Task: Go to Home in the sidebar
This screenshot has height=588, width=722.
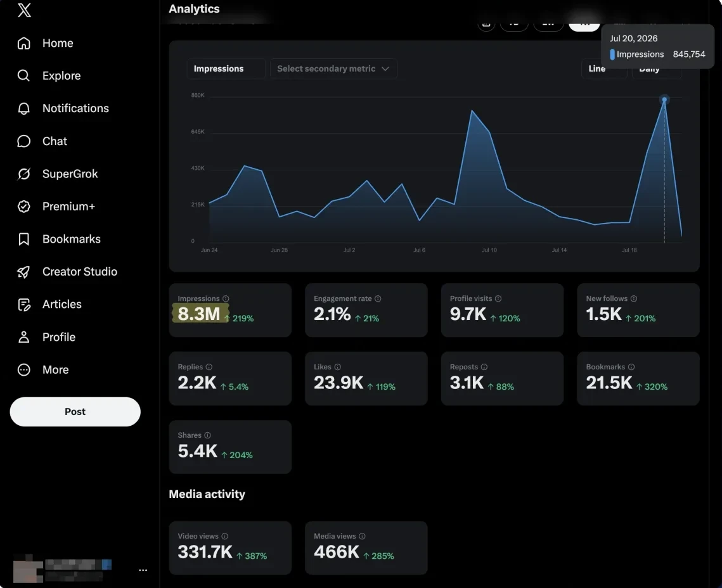Action: point(45,43)
